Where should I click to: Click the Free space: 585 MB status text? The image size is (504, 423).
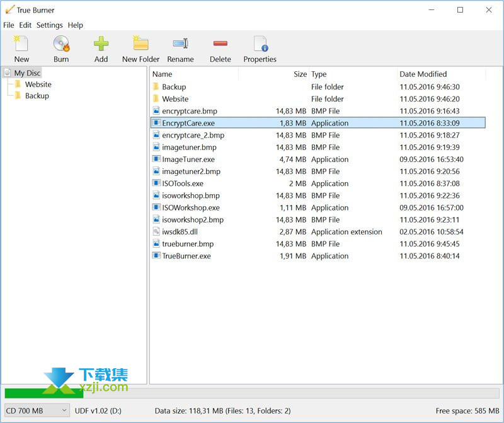(467, 411)
